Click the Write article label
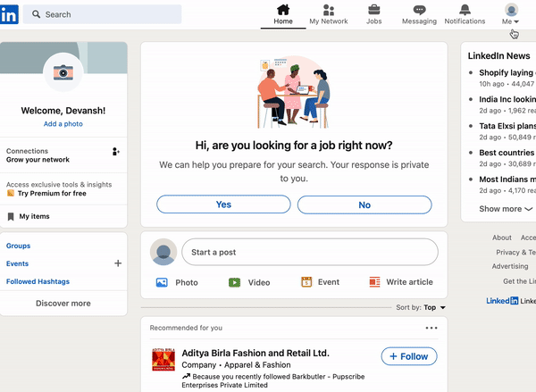The width and height of the screenshot is (536, 392). tap(409, 282)
